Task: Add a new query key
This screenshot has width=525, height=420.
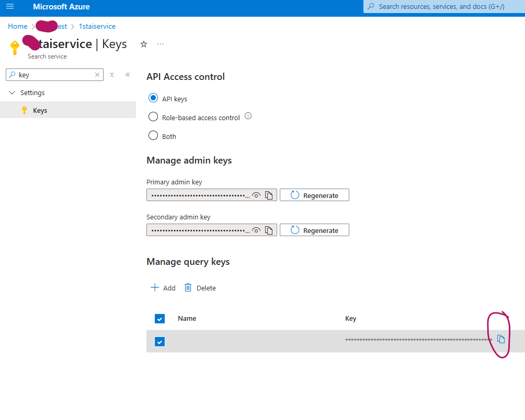Action: (163, 288)
